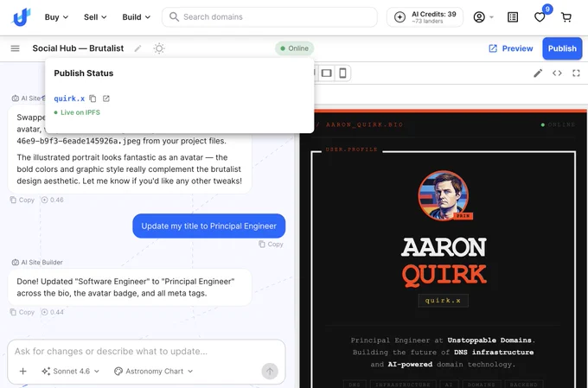Viewport: 588px width, 388px height.
Task: Activate the visual edit pencil tool
Action: click(x=538, y=73)
